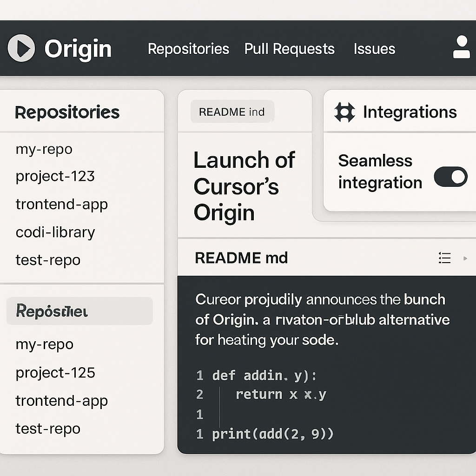Open trontend-app in the top repositories list
This screenshot has height=476, width=476.
(x=62, y=205)
